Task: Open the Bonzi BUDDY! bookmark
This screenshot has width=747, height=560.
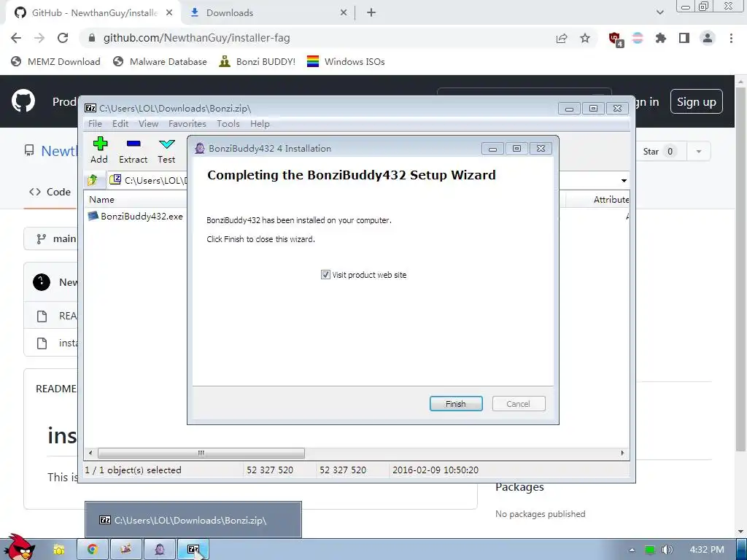Action: (258, 61)
